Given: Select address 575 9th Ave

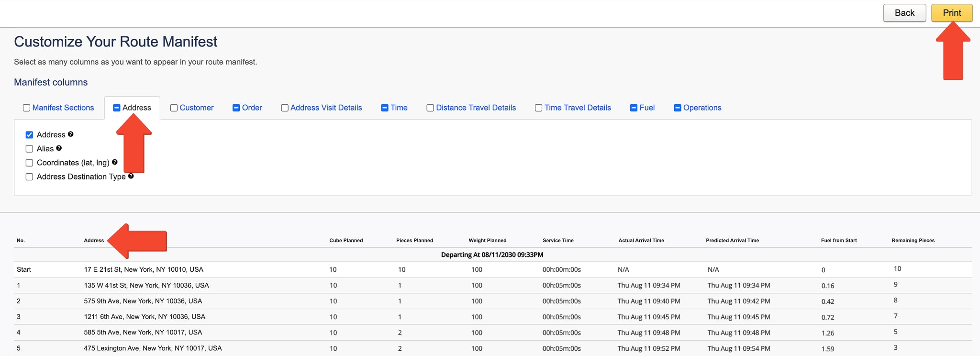Looking at the screenshot, I should 143,301.
